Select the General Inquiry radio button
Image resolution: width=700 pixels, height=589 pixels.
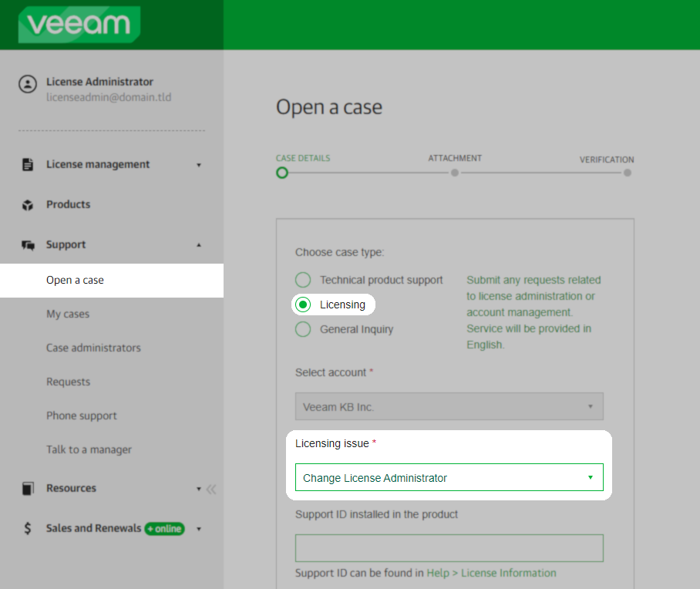(x=303, y=329)
